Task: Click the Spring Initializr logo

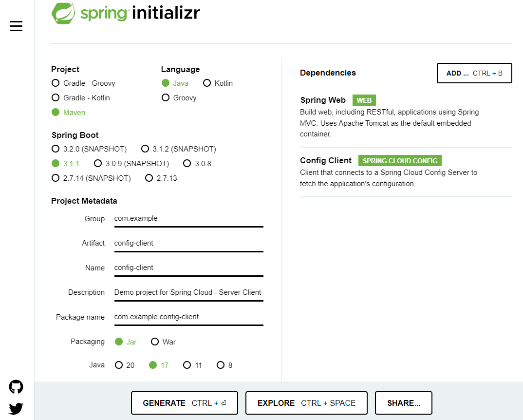Action: 126,13
